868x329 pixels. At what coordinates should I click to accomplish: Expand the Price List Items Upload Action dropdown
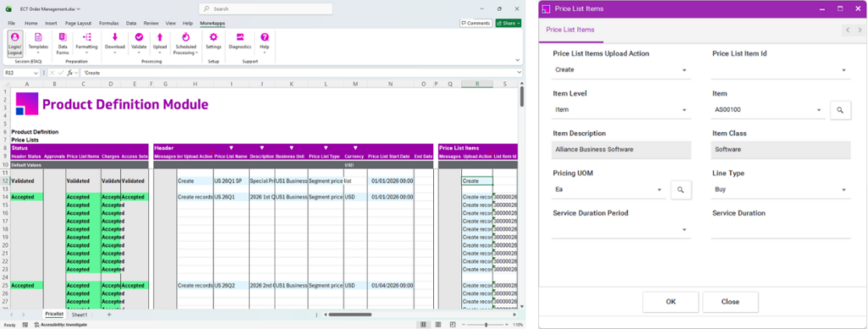click(x=684, y=70)
